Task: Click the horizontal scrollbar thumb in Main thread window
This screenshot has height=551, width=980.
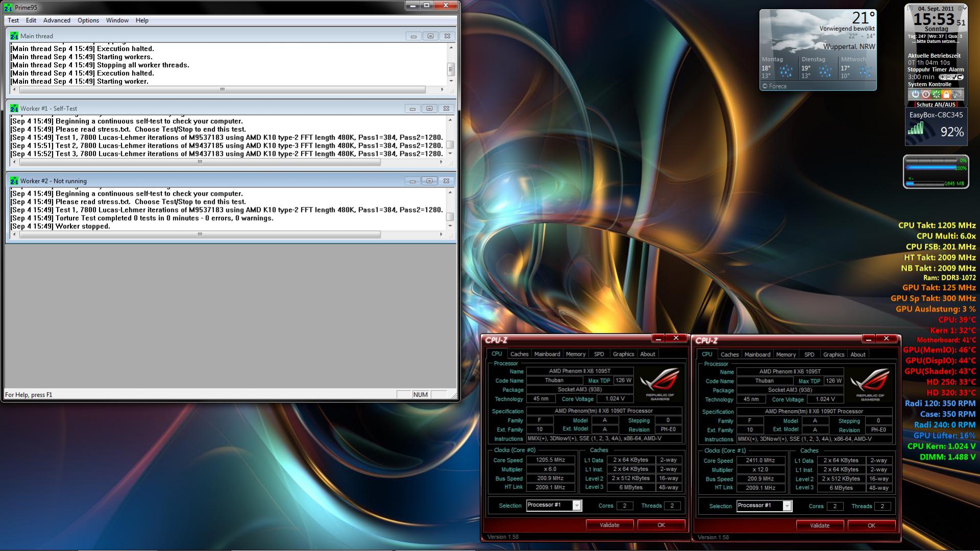Action: click(x=222, y=89)
